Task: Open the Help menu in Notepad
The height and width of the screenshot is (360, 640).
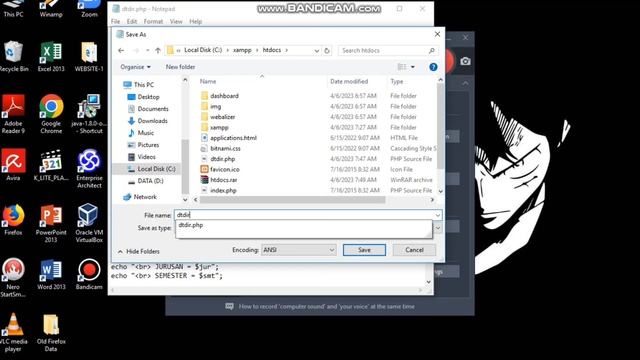Action: 196,21
